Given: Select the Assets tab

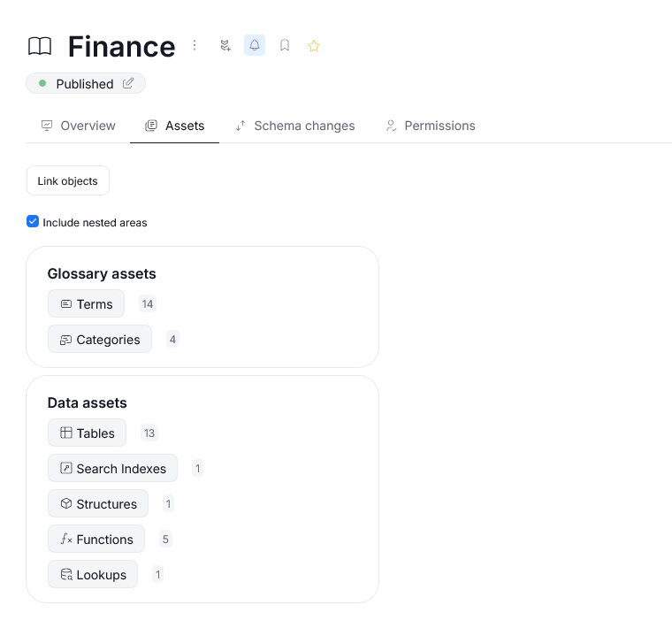Looking at the screenshot, I should click(x=175, y=126).
